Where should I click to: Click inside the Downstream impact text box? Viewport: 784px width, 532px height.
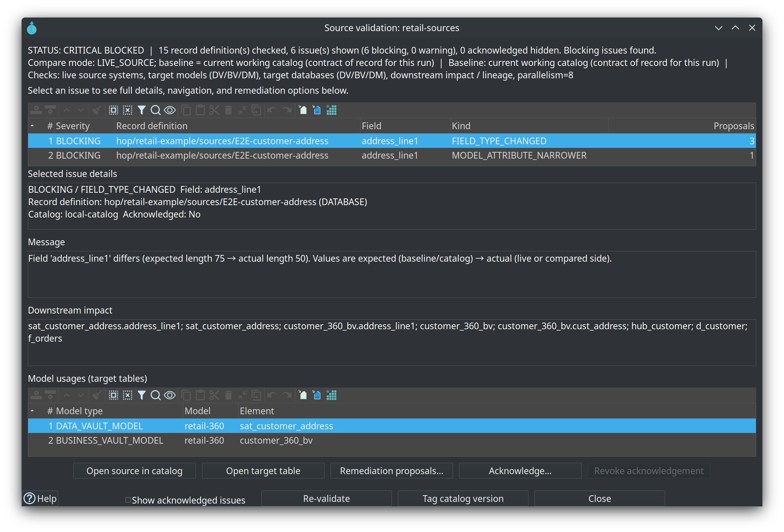[391, 342]
